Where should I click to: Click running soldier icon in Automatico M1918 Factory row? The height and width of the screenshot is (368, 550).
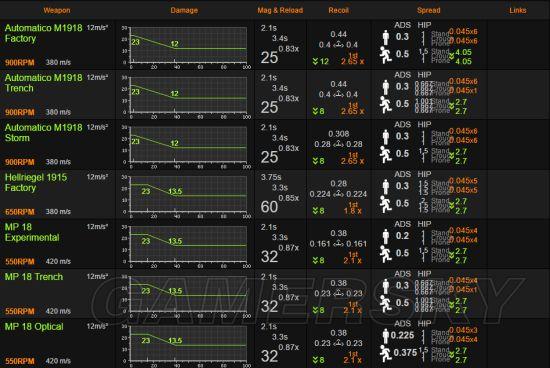[385, 55]
